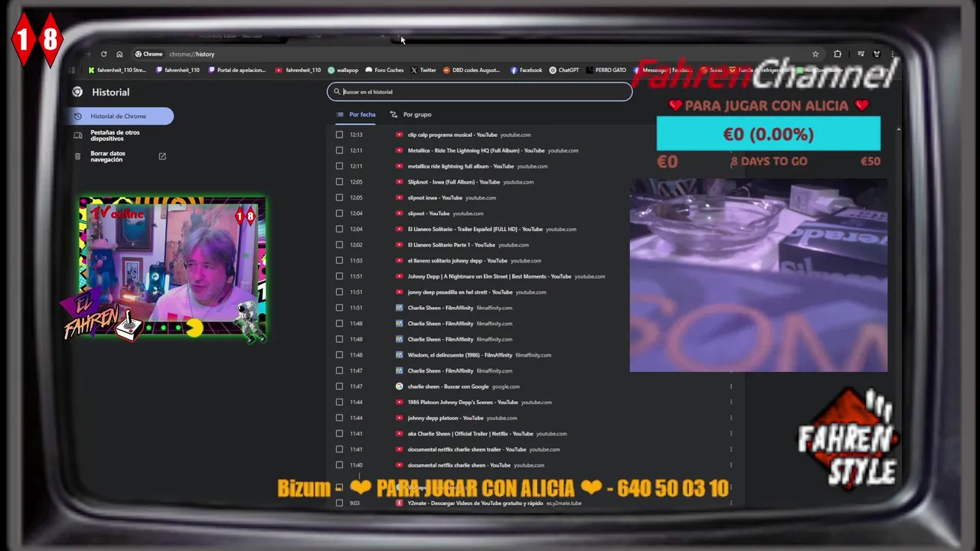This screenshot has width=980, height=551.
Task: Click the Home icon in Chrome toolbar
Action: 119,54
